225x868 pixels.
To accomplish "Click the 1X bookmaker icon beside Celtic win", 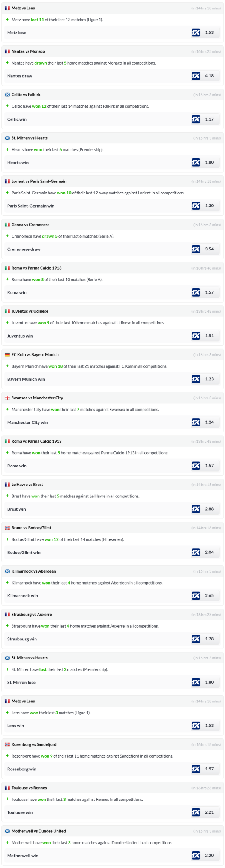I will click(196, 119).
